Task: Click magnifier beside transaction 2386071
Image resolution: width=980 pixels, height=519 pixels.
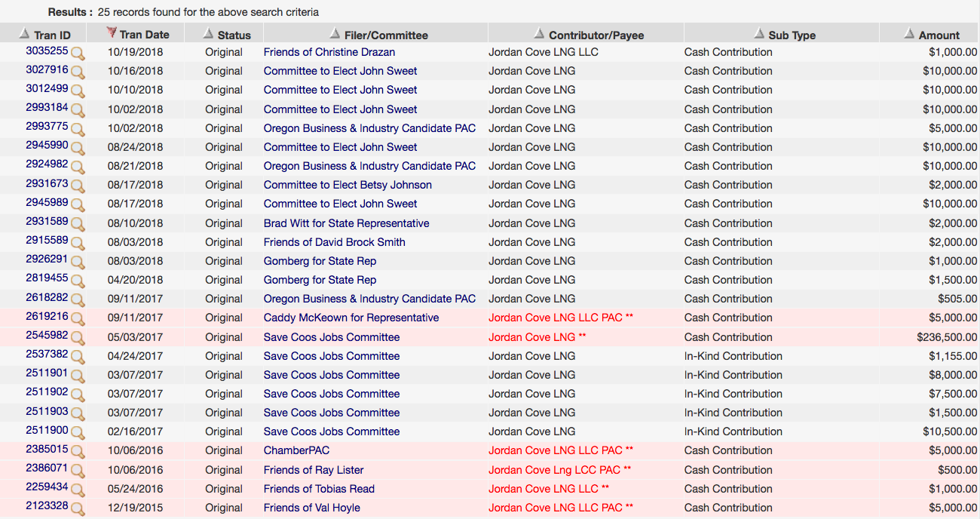Action: point(78,471)
